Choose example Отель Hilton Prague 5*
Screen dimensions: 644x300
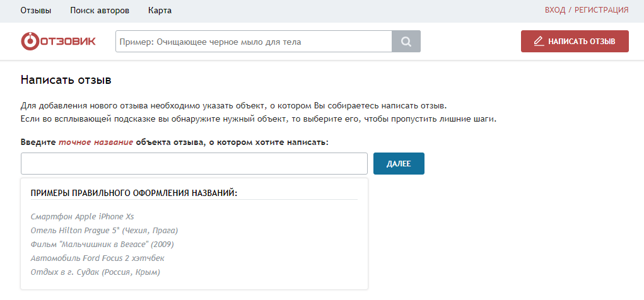coord(104,230)
